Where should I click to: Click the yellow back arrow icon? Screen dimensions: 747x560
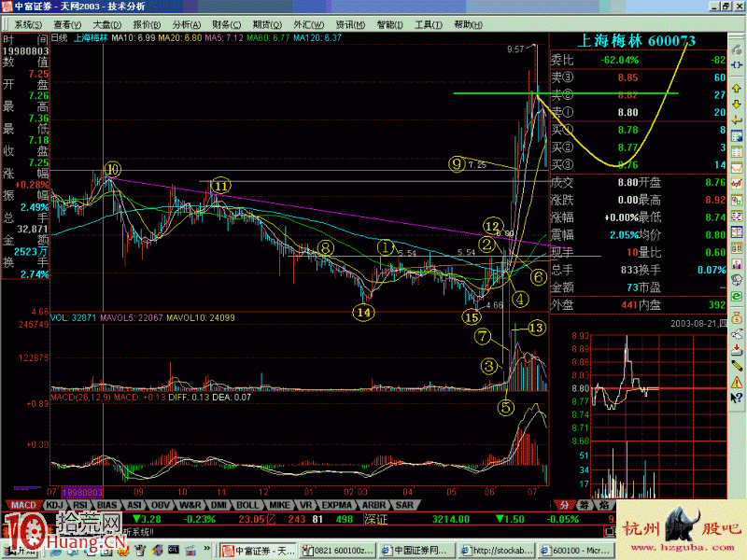point(737,120)
